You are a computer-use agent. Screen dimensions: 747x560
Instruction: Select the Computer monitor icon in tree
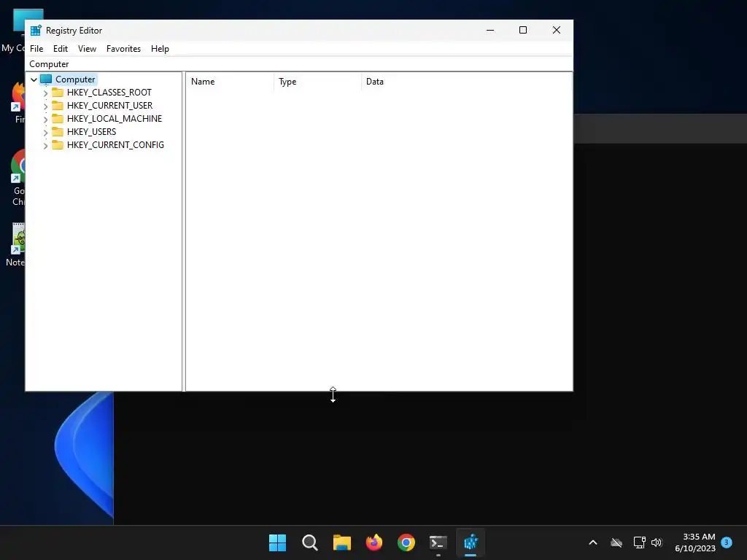(x=46, y=79)
